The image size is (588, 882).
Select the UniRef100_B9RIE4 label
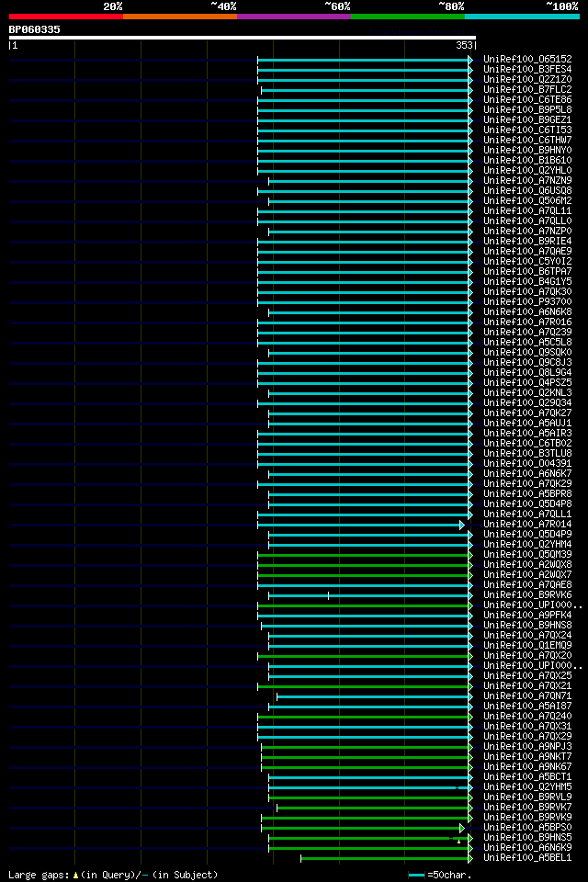tap(527, 242)
